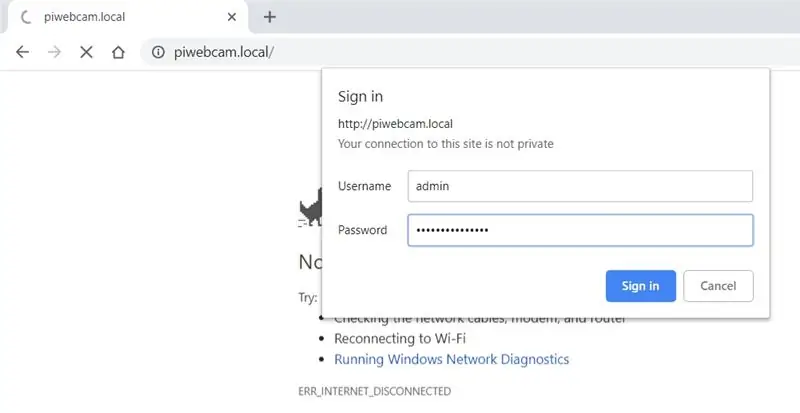800x413 pixels.
Task: View site information icon in address bar
Action: pos(158,52)
